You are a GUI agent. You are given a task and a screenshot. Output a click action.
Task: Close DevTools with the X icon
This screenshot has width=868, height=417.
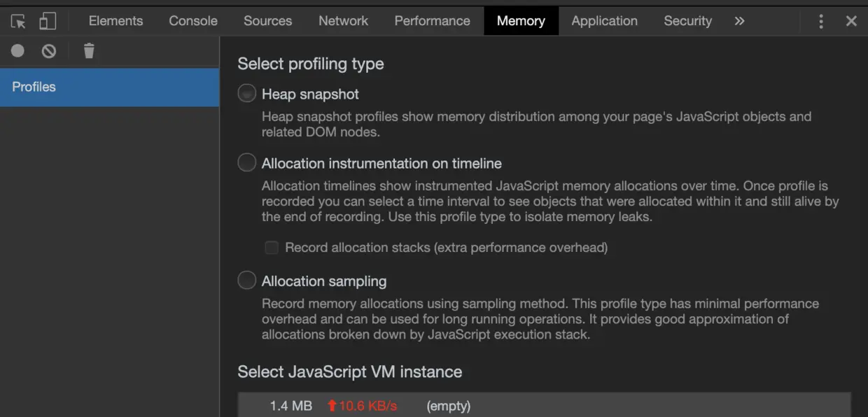click(851, 21)
